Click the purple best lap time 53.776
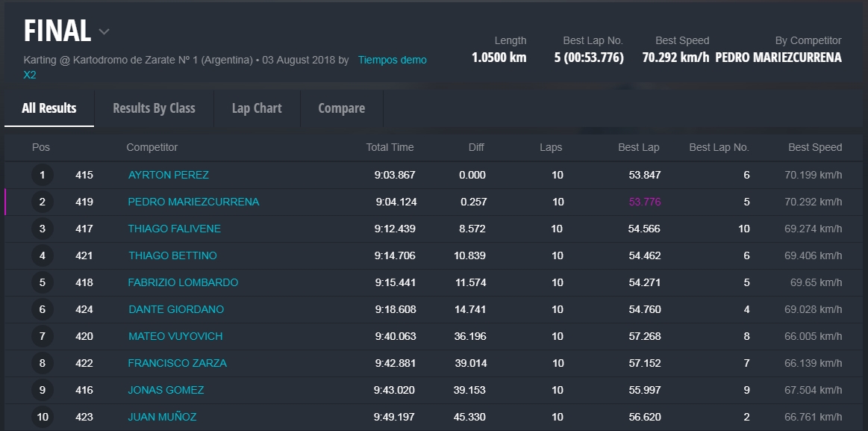 click(x=644, y=202)
